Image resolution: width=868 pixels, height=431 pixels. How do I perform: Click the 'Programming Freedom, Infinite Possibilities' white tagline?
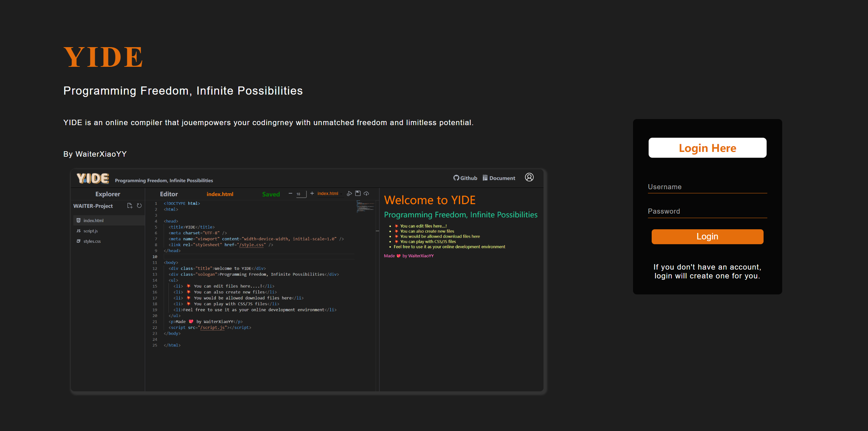click(x=183, y=91)
